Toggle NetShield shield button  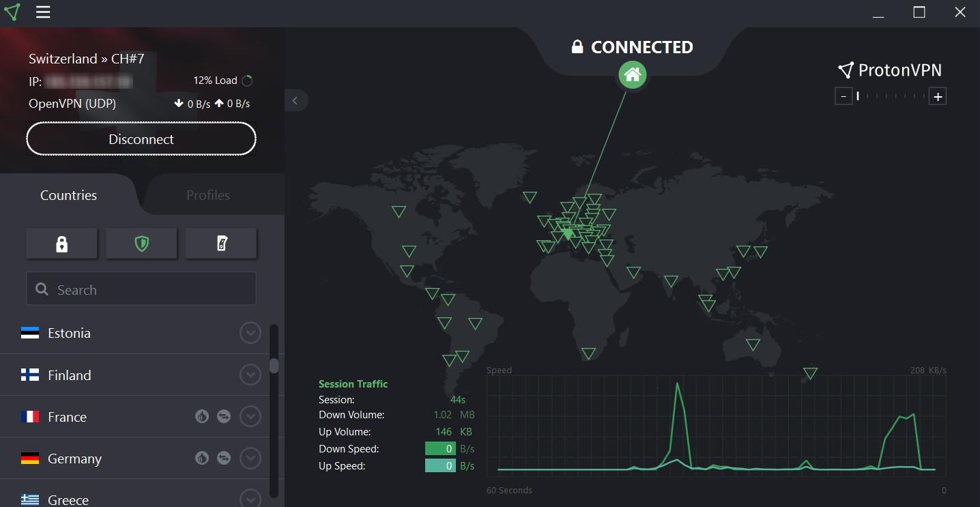pyautogui.click(x=141, y=244)
